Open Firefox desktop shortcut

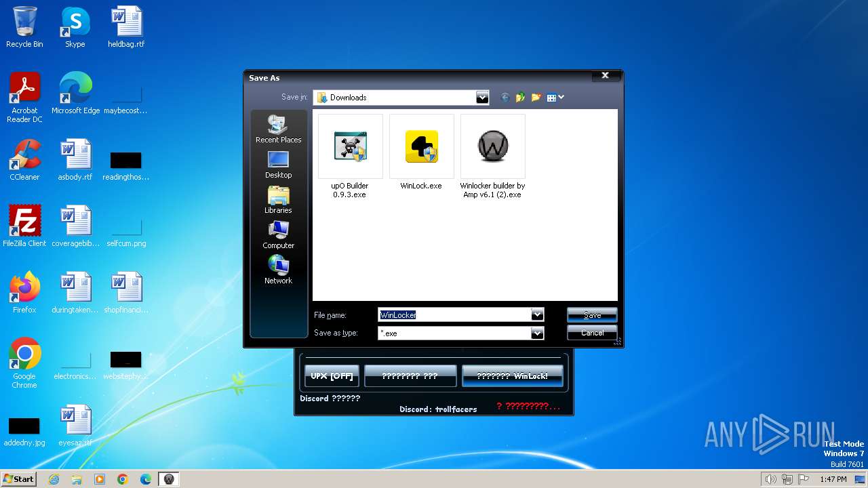click(24, 293)
